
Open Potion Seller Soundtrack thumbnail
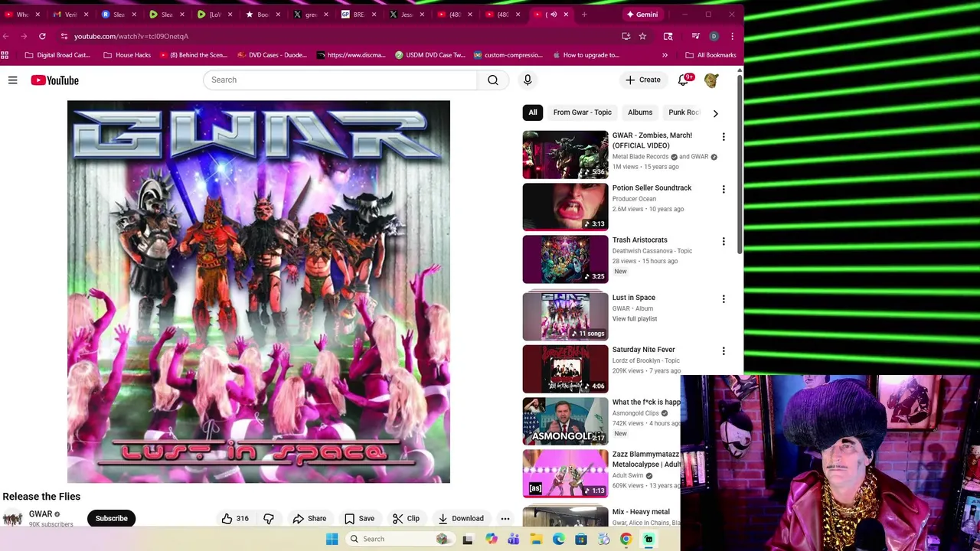pos(565,207)
